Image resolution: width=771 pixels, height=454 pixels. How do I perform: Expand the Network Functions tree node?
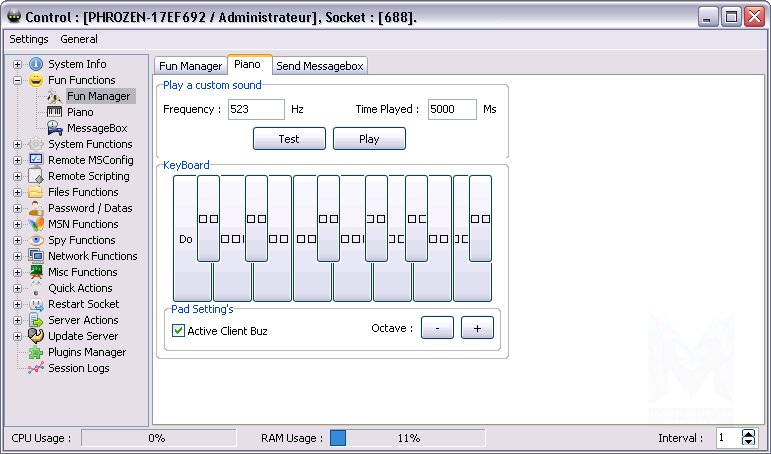17,256
